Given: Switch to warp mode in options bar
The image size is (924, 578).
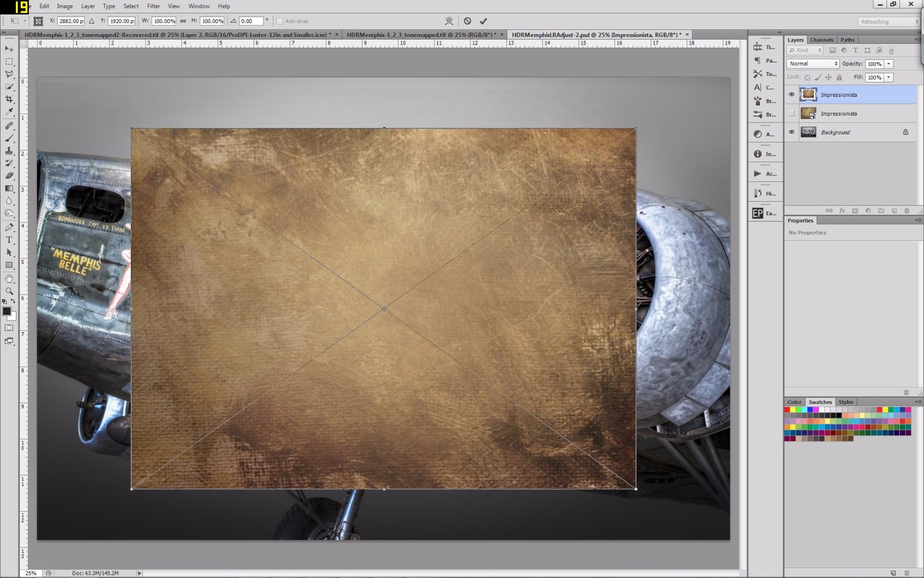Looking at the screenshot, I should 449,21.
